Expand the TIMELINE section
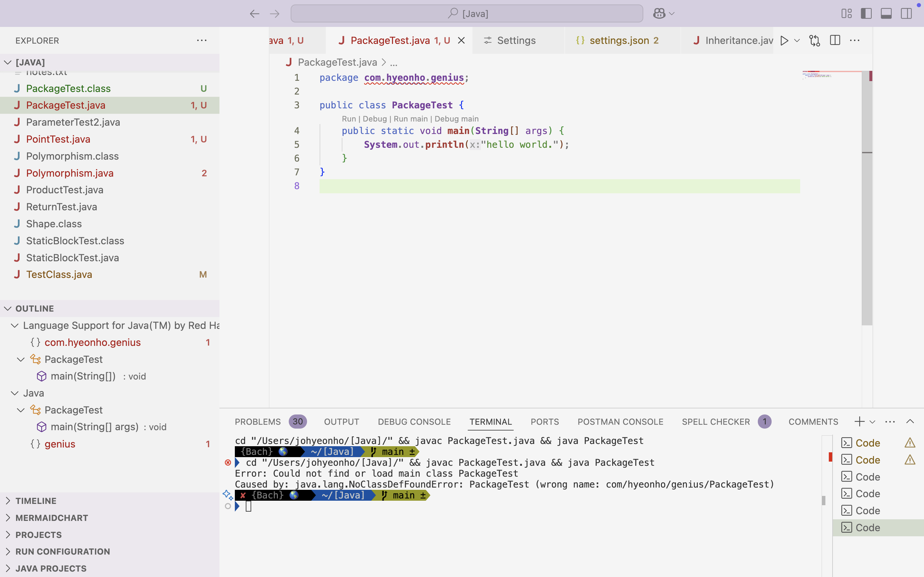This screenshot has height=577, width=924. 36,501
